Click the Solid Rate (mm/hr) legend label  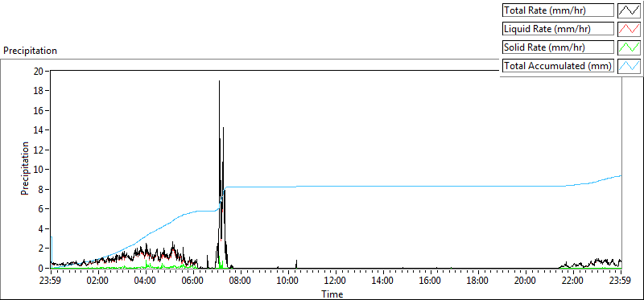point(559,47)
